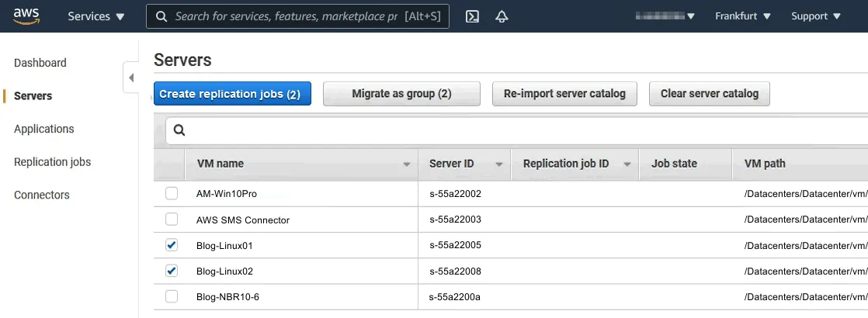Open Server ID column filter arrow
Viewport: 868px width, 318px height.
(498, 164)
